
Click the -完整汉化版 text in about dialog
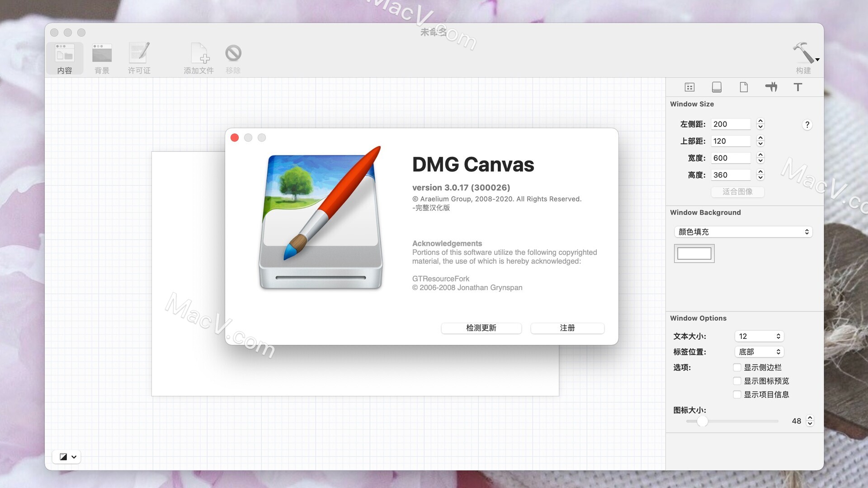click(431, 208)
